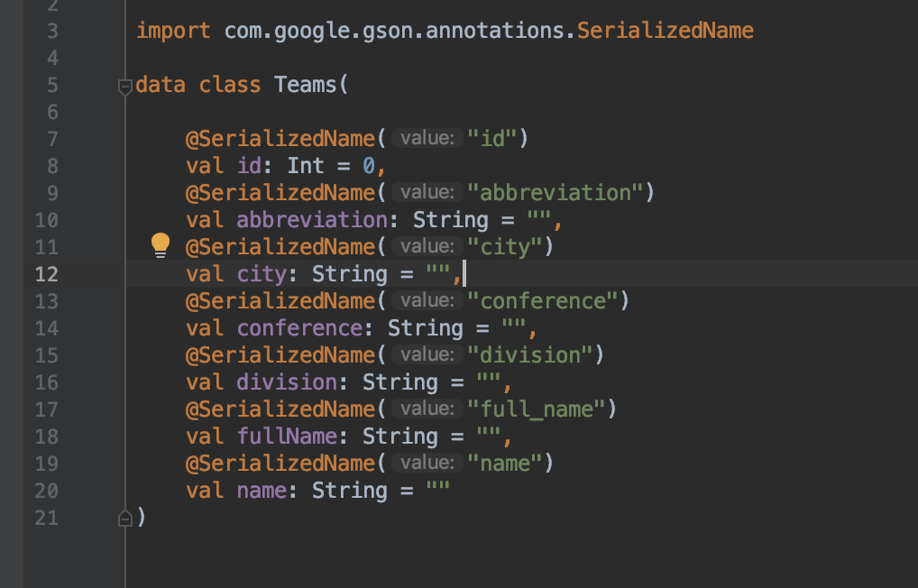
Task: Click the SerializedName import reference
Action: click(666, 31)
